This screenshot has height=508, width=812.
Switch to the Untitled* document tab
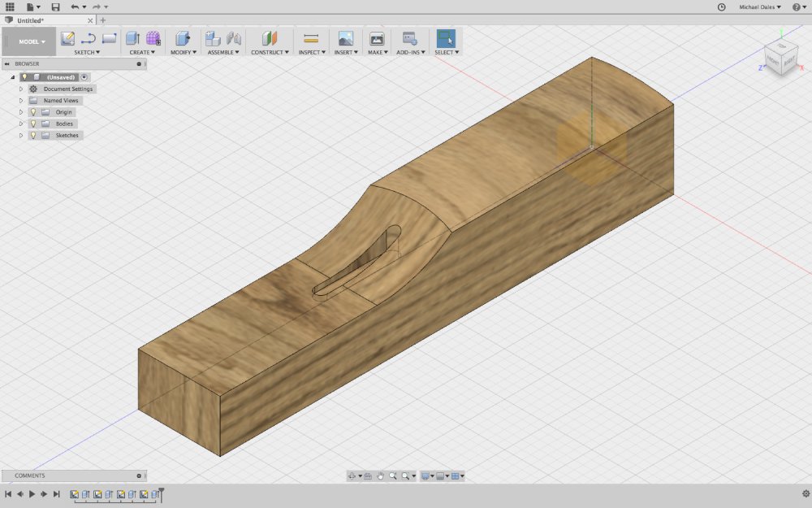click(49, 20)
